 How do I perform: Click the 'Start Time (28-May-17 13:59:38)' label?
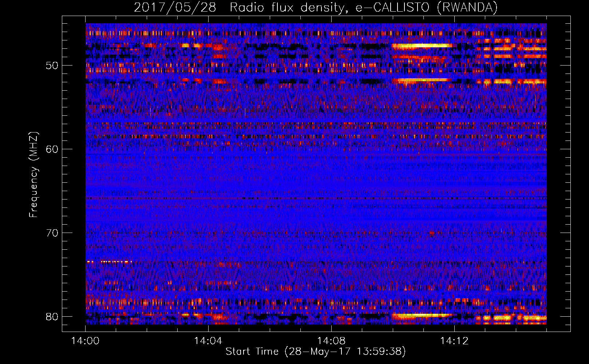pyautogui.click(x=316, y=352)
